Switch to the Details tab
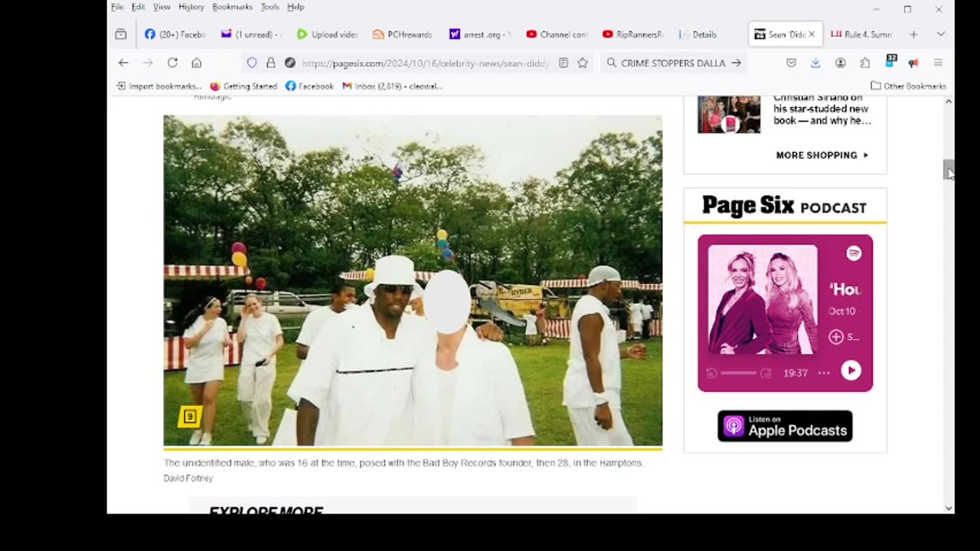Viewport: 980px width, 551px height. (x=708, y=34)
